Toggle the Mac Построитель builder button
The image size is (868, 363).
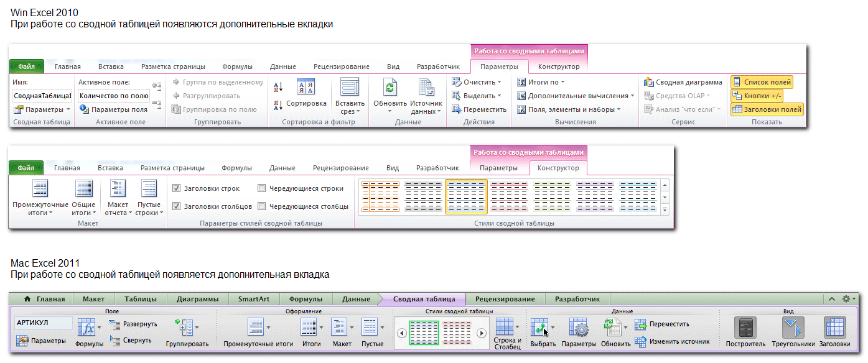[x=745, y=328]
